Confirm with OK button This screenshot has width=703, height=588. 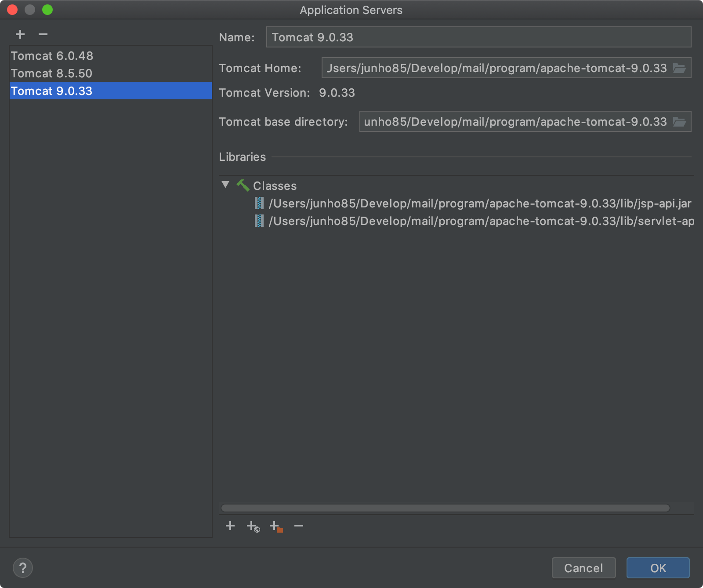pyautogui.click(x=658, y=568)
